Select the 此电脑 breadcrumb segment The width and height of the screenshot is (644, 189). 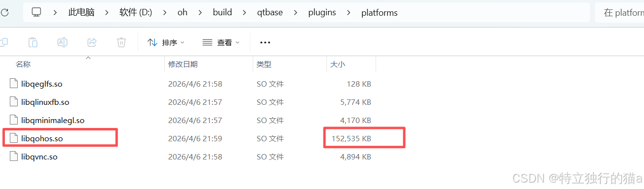(81, 12)
